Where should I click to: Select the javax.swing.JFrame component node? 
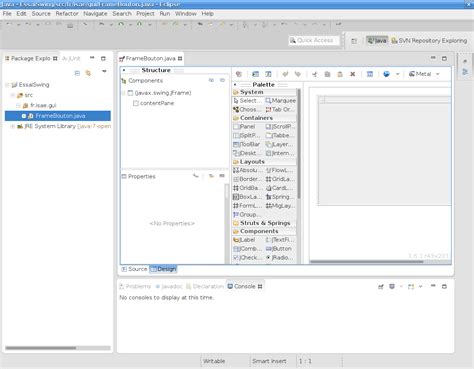point(159,93)
